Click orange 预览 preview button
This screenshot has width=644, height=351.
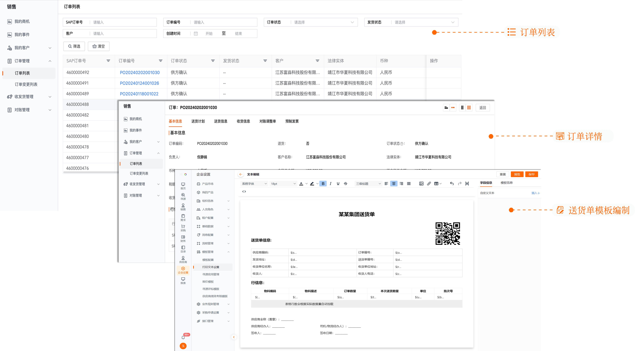[x=517, y=174]
